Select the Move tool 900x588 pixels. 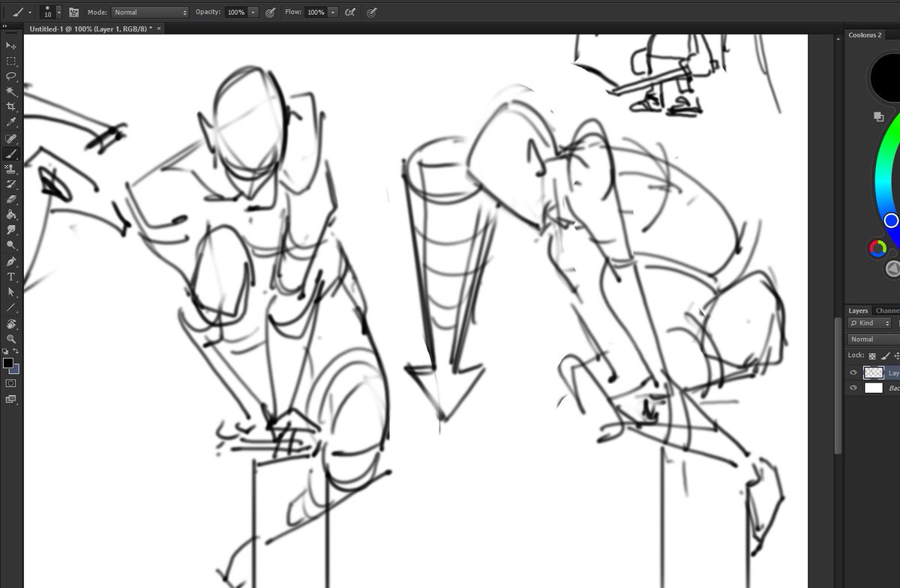pos(11,46)
